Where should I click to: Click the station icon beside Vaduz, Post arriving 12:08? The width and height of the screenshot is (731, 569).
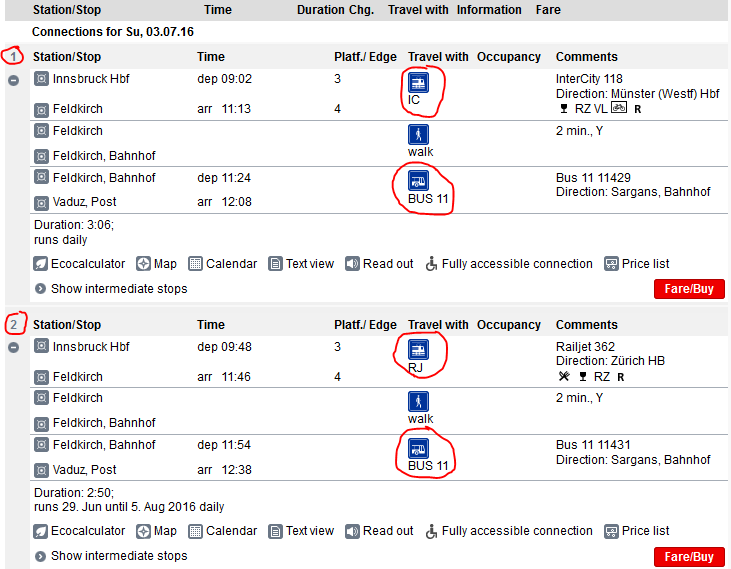tap(41, 203)
